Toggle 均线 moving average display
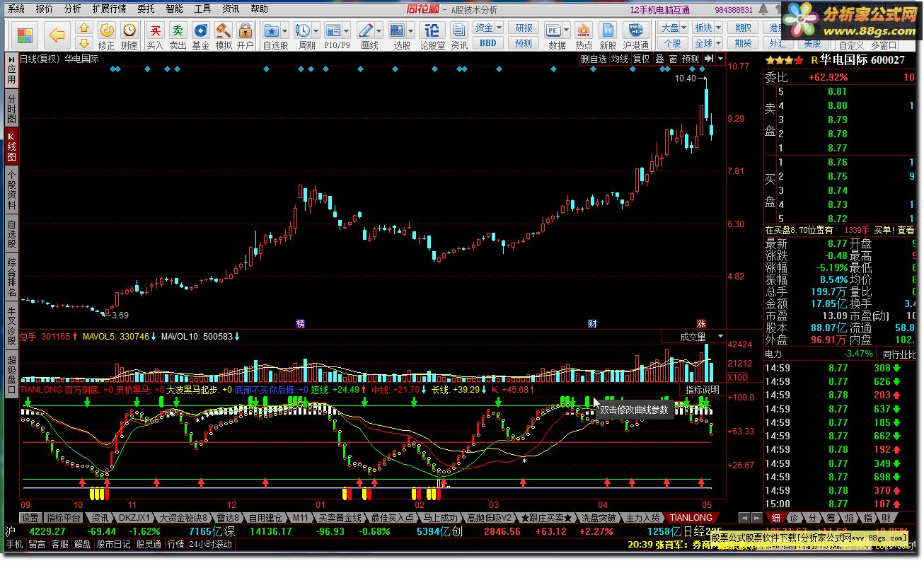The image size is (924, 561). click(x=620, y=59)
